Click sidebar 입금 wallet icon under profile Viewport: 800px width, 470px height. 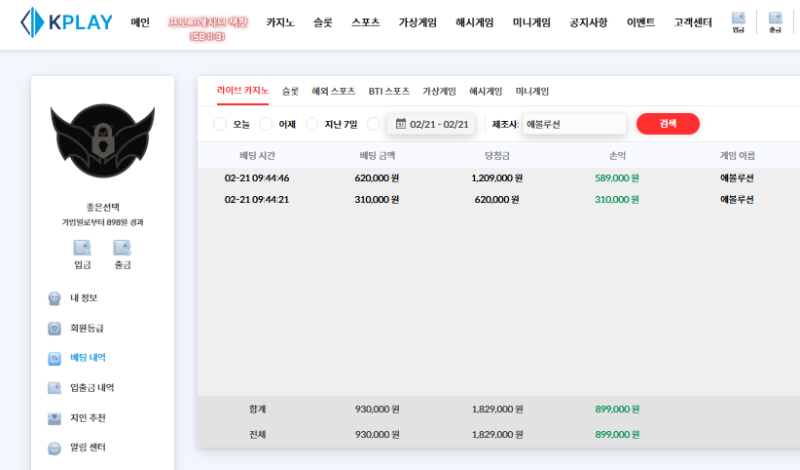click(82, 248)
